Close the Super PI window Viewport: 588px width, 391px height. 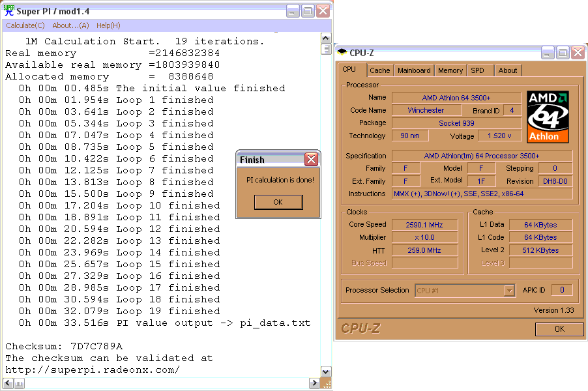click(x=323, y=11)
